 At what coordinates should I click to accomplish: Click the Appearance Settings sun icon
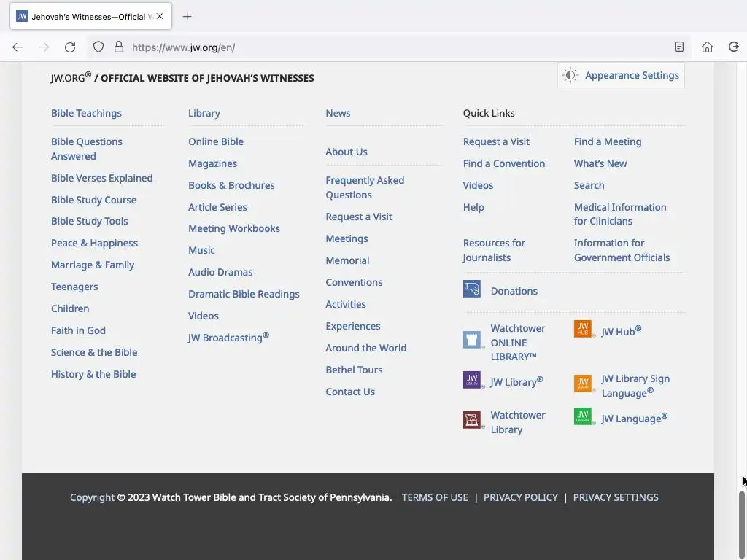(x=570, y=75)
